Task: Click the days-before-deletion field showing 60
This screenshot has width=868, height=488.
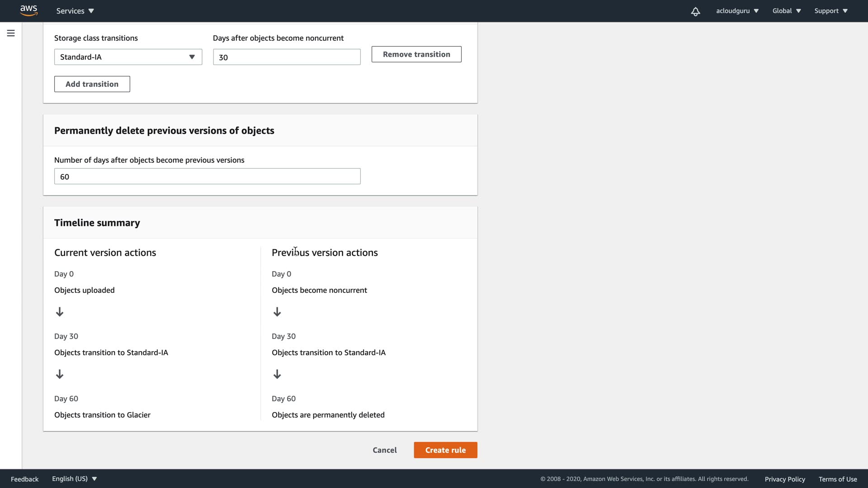Action: [207, 176]
